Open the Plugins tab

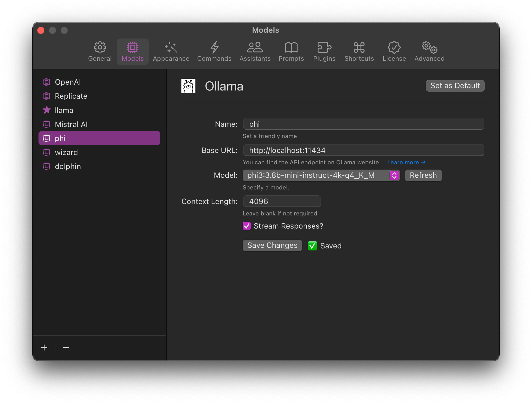(324, 52)
